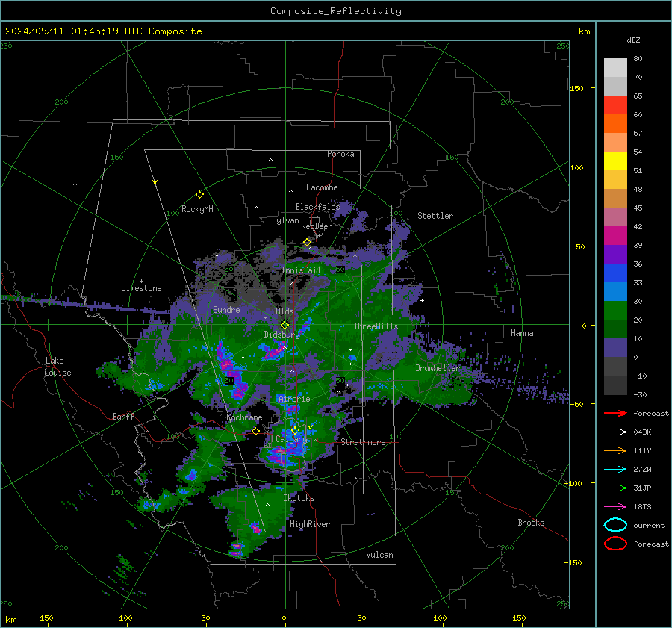Click the red 'forecast' ellipse legend icon
672x628 pixels.
click(615, 544)
